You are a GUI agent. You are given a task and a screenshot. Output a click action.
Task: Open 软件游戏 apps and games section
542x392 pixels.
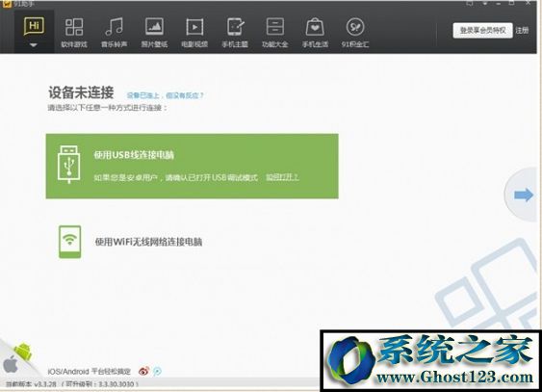pos(74,33)
